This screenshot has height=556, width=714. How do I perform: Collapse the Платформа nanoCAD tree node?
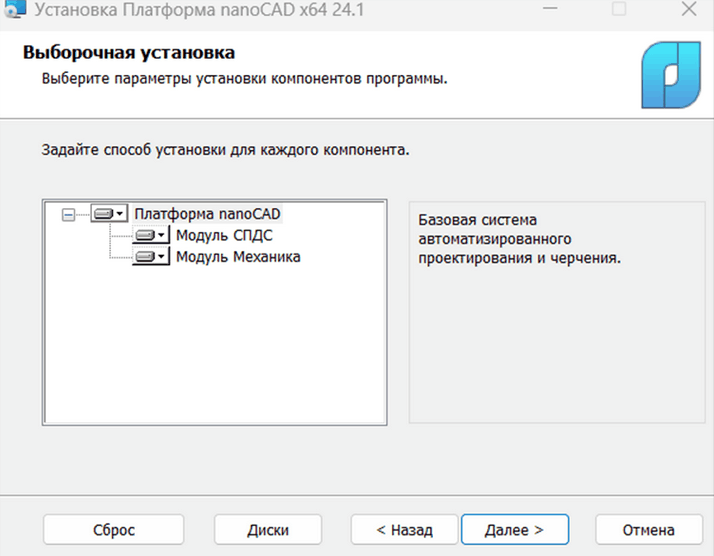click(68, 213)
